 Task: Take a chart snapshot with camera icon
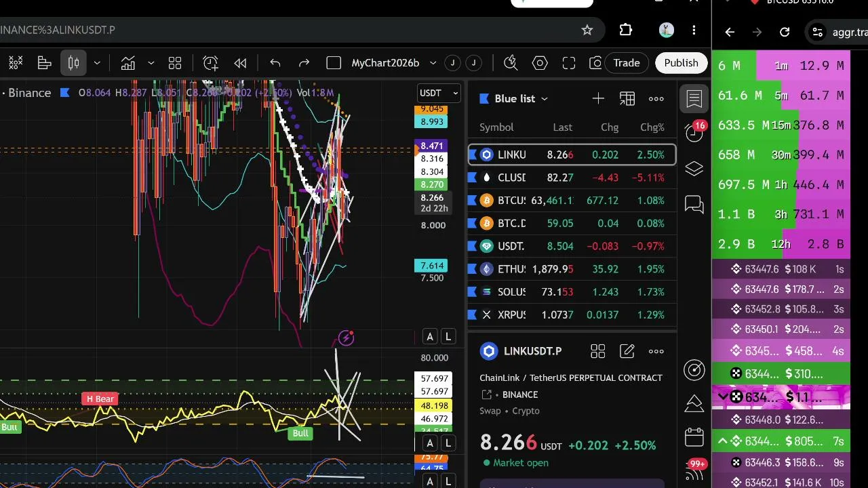pyautogui.click(x=595, y=63)
